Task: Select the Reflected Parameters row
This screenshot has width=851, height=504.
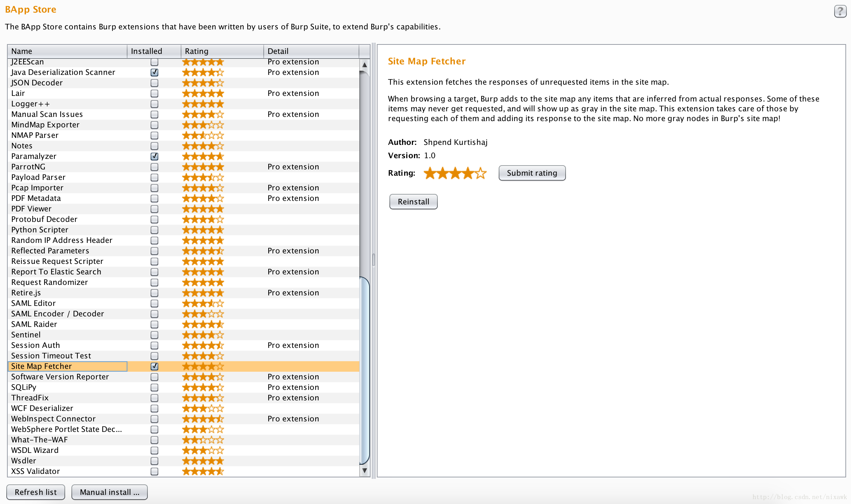Action: [184, 251]
